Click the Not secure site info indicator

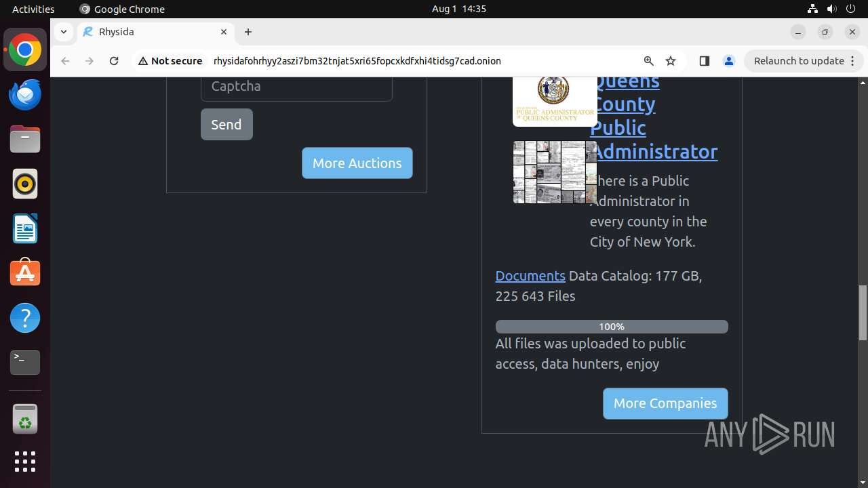170,61
